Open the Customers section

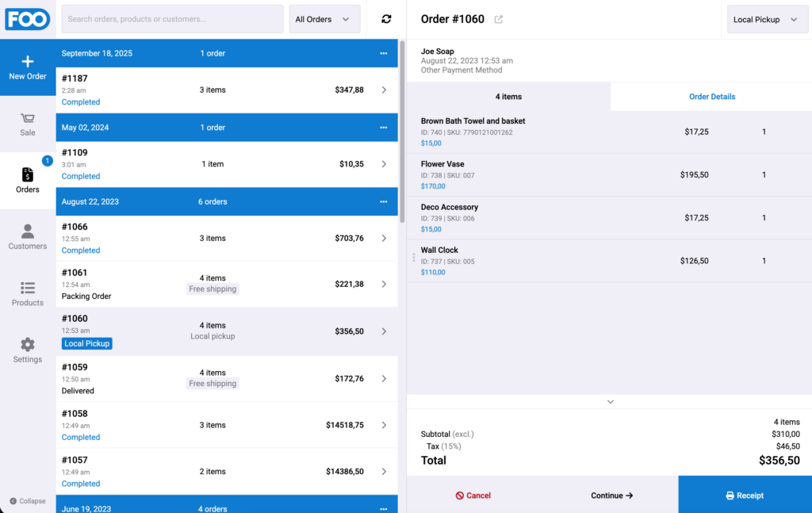click(28, 237)
